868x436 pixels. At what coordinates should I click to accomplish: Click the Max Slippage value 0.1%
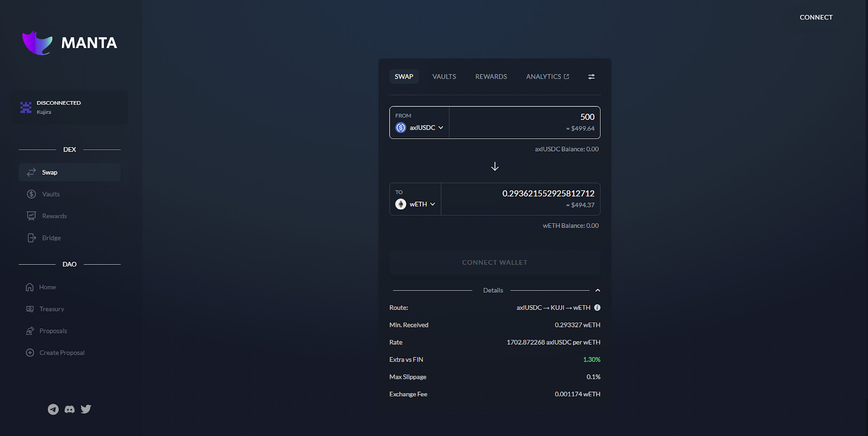click(x=593, y=377)
